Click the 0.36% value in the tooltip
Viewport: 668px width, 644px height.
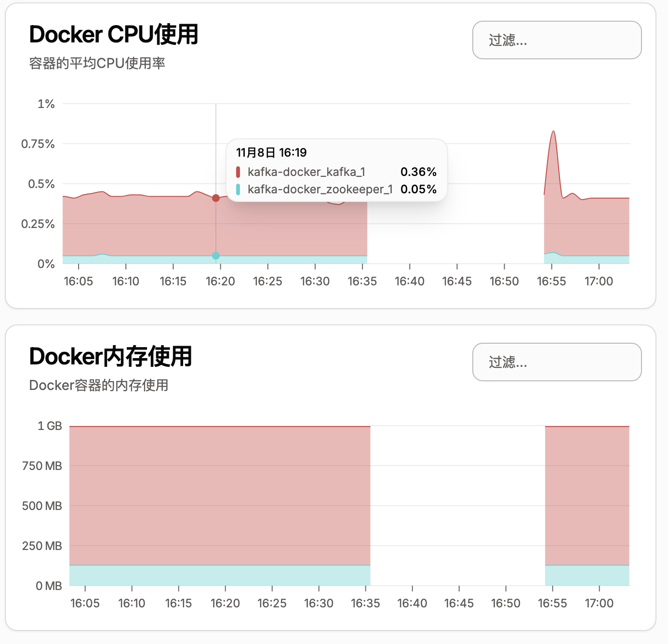point(418,172)
